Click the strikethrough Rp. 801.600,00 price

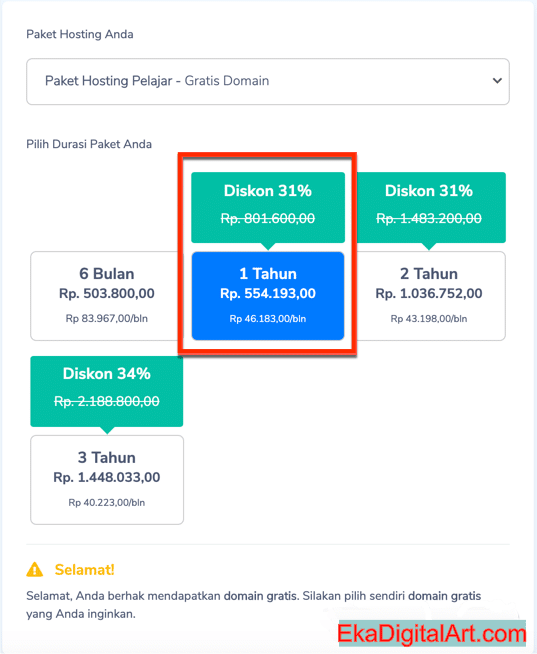(x=268, y=218)
